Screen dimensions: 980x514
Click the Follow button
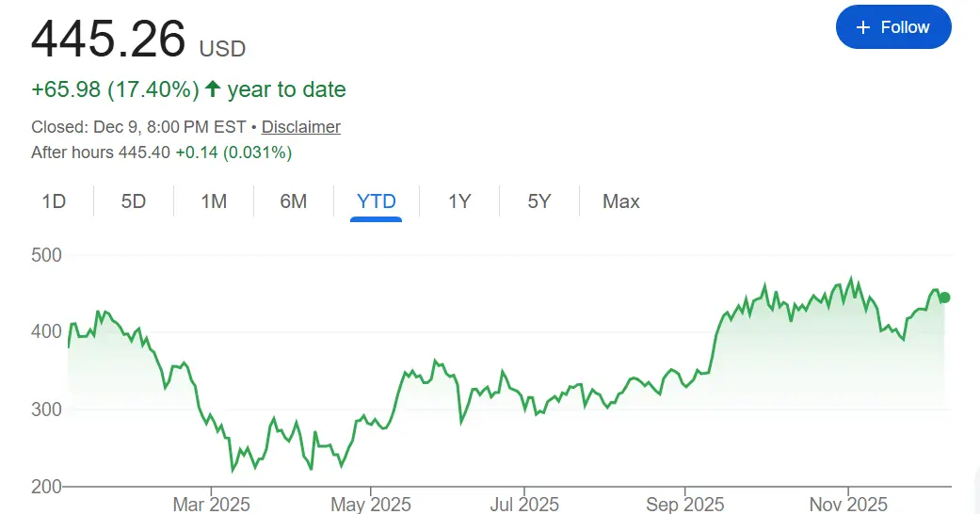point(892,27)
